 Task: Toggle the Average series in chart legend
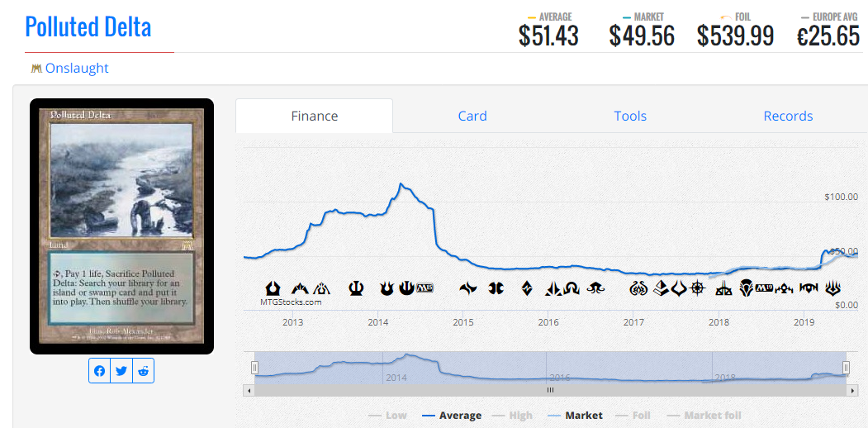pos(452,416)
